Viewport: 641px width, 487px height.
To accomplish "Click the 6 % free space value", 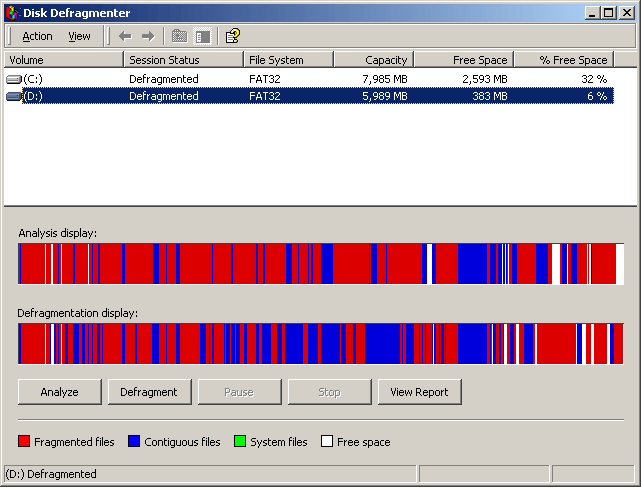I will click(597, 96).
